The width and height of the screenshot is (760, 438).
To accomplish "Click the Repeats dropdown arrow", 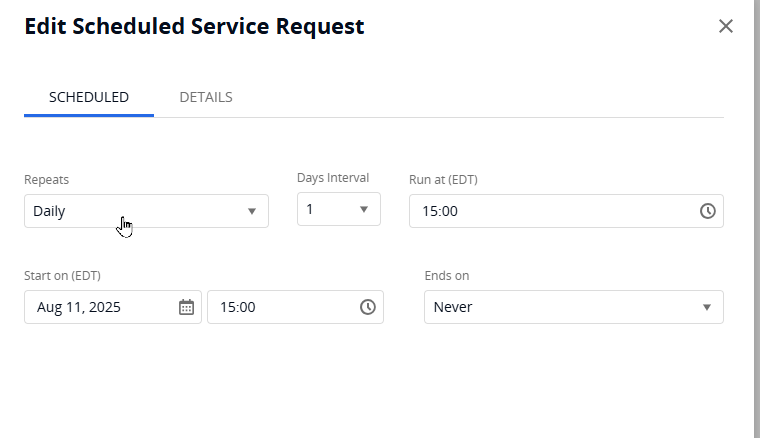I will [x=252, y=211].
